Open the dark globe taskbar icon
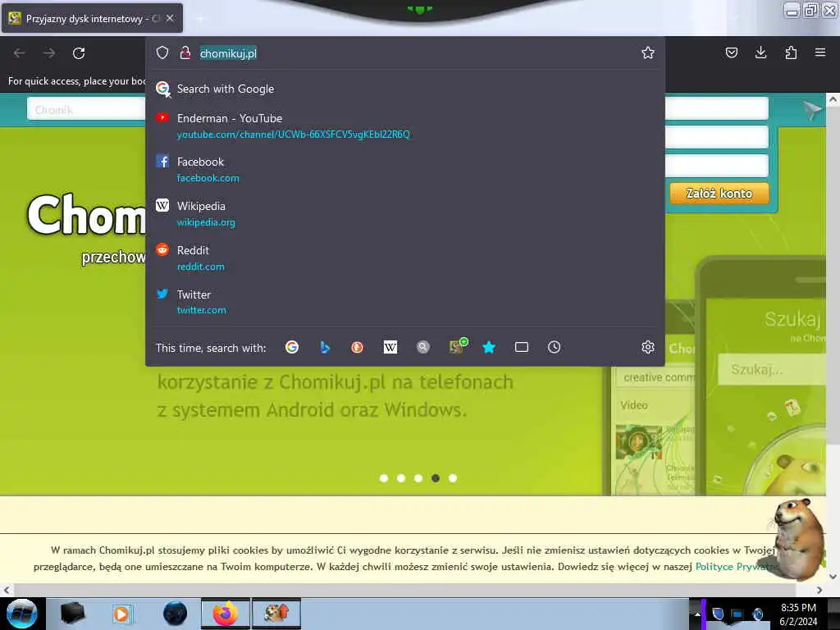840x630 pixels. coord(176,614)
